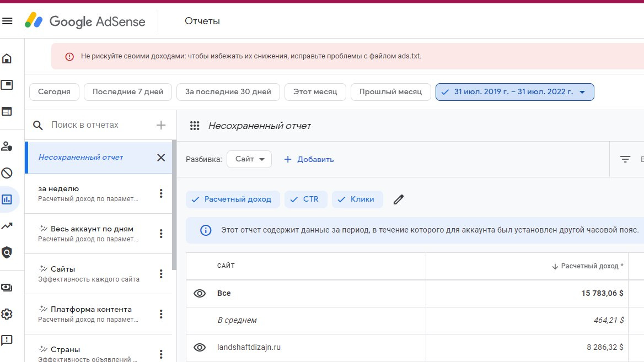Click Добавить to add a breakdown
Viewport: 644px width, 362px height.
coord(309,159)
